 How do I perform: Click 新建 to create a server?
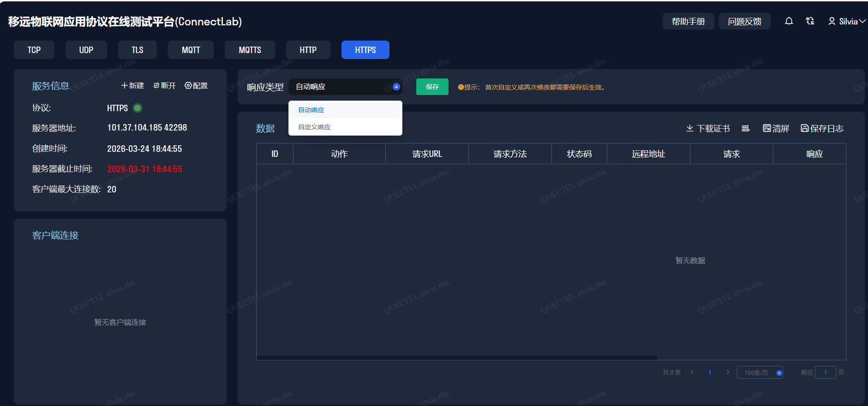pos(132,86)
